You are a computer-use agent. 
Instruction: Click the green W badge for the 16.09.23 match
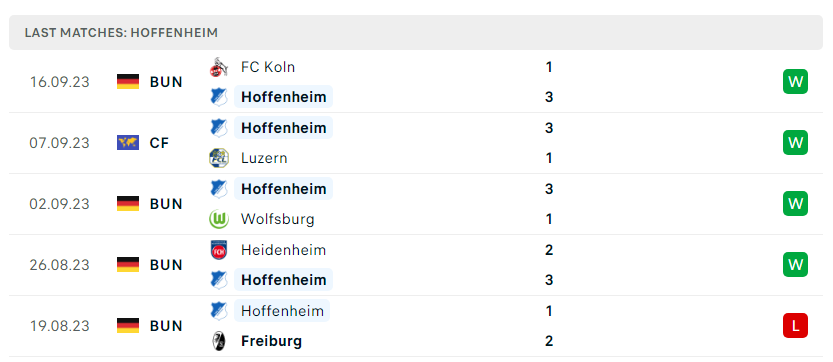(x=795, y=82)
